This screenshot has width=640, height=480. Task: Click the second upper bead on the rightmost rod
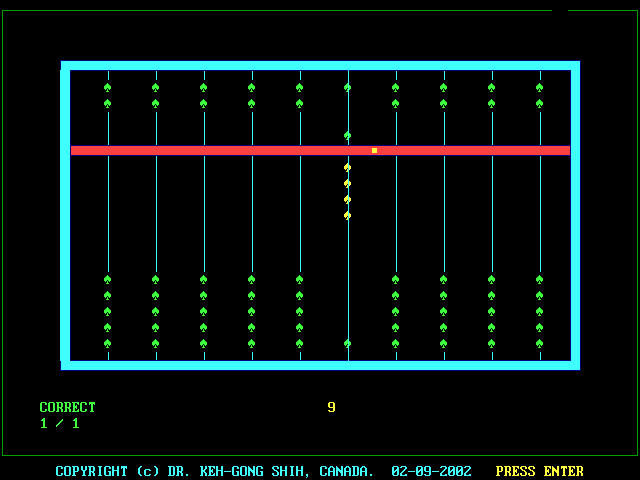540,104
